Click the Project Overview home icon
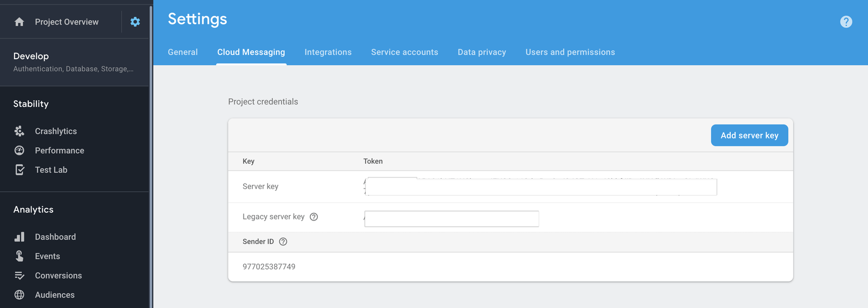The image size is (868, 308). [x=20, y=22]
